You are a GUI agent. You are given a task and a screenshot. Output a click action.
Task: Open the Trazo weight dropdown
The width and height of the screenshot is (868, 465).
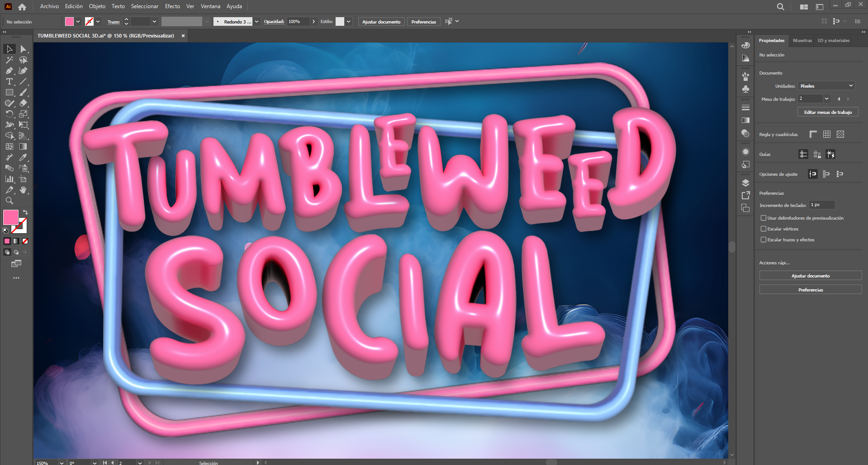(x=154, y=21)
